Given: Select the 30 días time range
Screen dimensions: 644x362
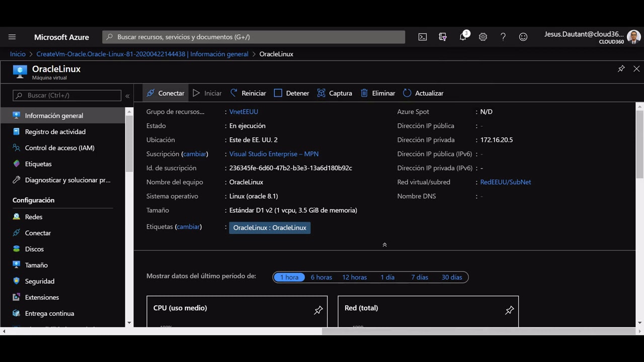Looking at the screenshot, I should [452, 277].
